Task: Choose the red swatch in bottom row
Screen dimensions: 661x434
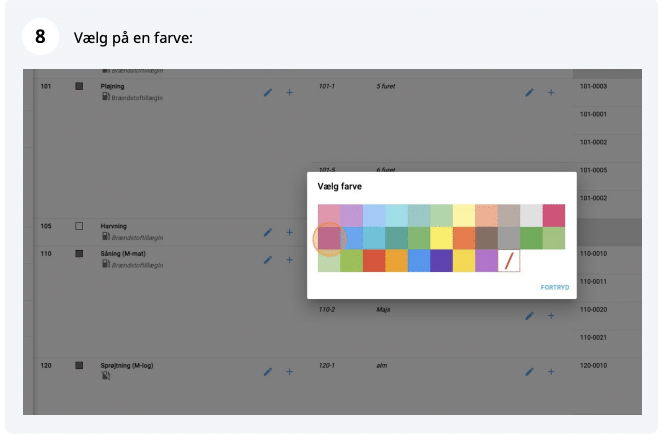Action: click(374, 261)
